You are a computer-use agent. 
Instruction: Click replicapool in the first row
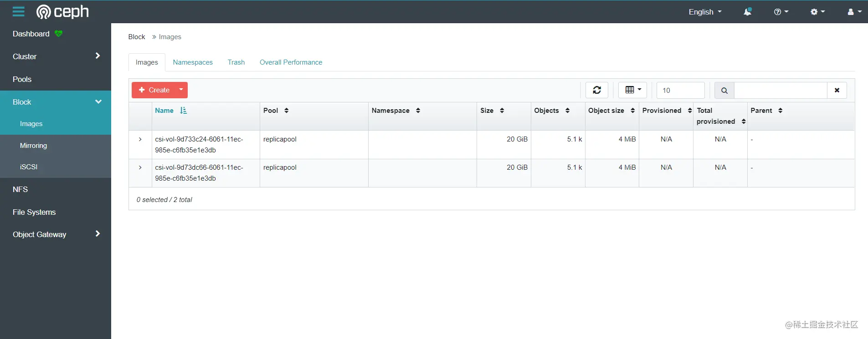click(x=280, y=139)
